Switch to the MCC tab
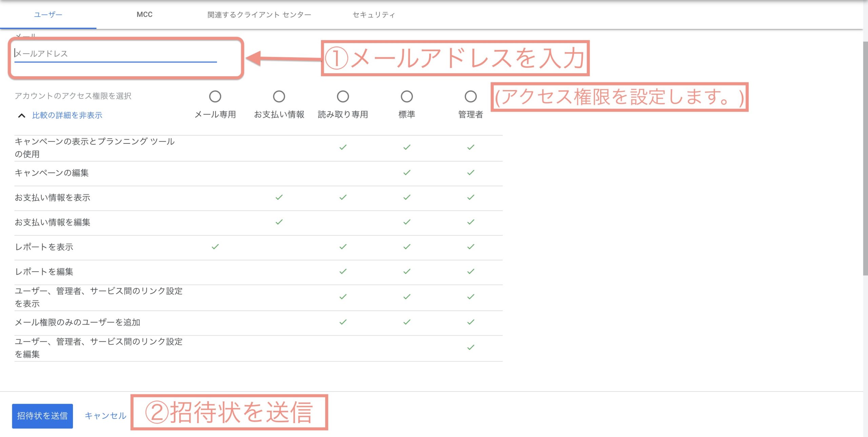This screenshot has width=868, height=437. (144, 15)
